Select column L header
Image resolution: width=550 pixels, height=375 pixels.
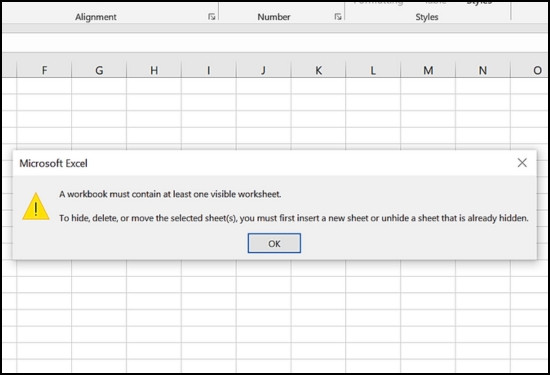coord(373,70)
